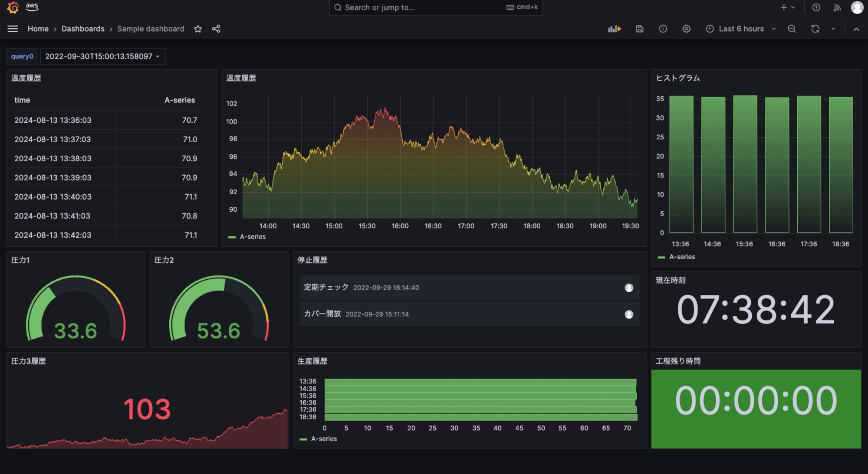Click the 07:38:42 clock display

pos(756,310)
